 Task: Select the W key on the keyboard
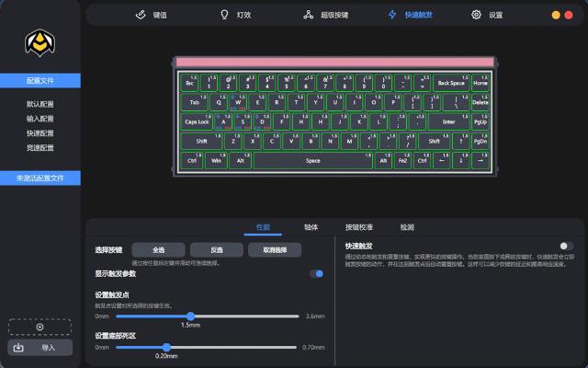238,102
